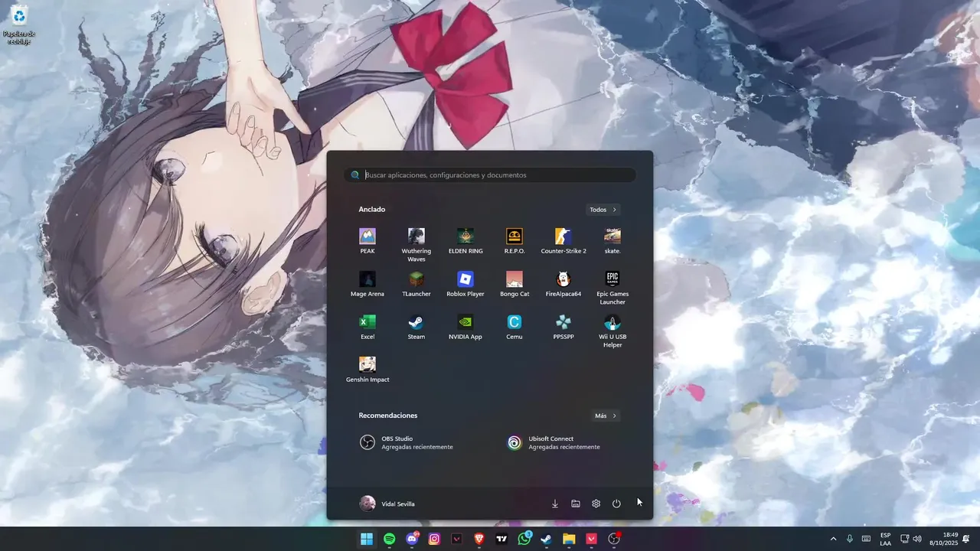980x551 pixels.
Task: Click the power button in Start menu
Action: (616, 504)
